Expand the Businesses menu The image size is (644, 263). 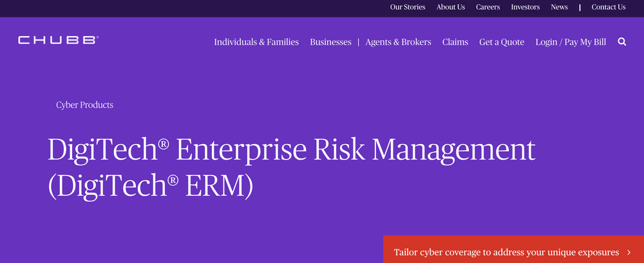pyautogui.click(x=330, y=42)
